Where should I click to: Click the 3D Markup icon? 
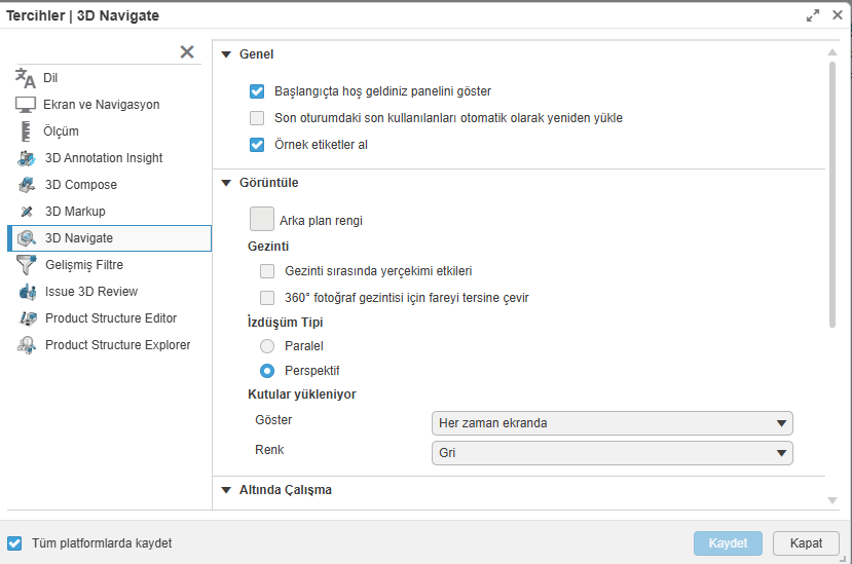tap(27, 211)
